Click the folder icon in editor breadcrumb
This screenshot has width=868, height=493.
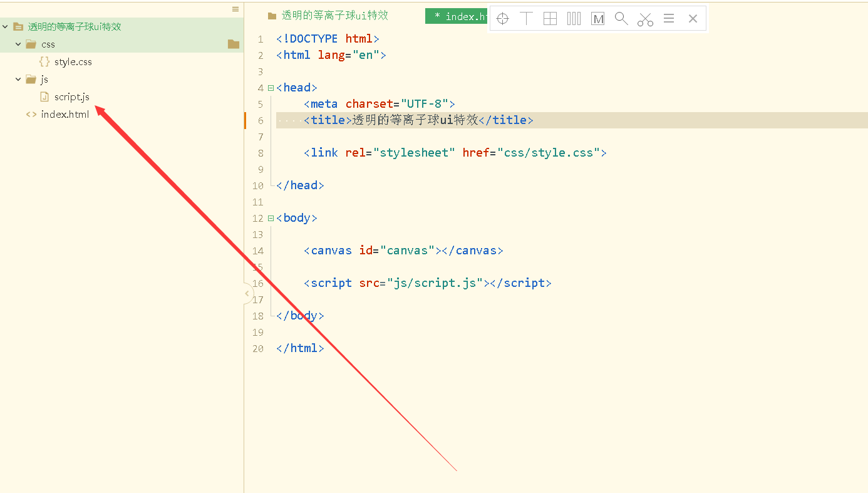click(272, 16)
